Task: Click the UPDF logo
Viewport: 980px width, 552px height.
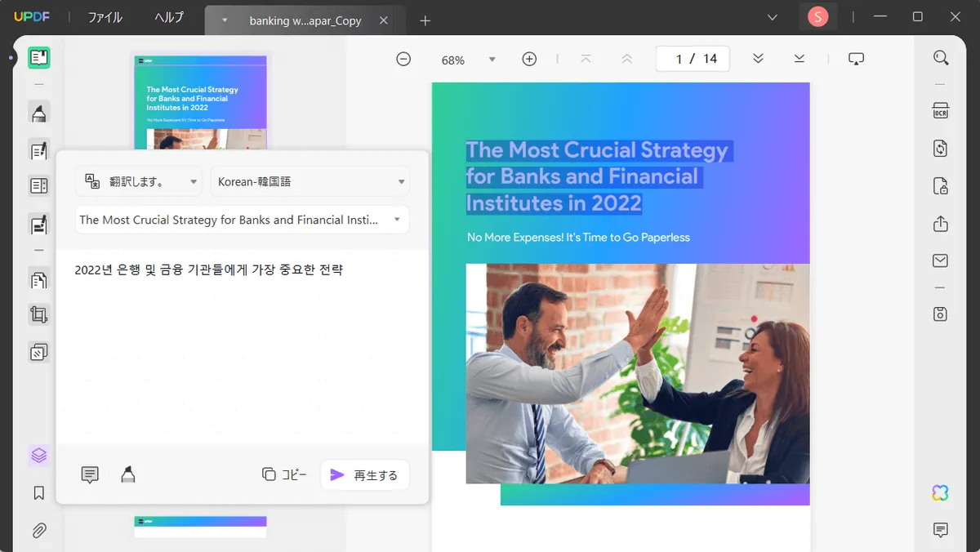Action: pyautogui.click(x=32, y=16)
